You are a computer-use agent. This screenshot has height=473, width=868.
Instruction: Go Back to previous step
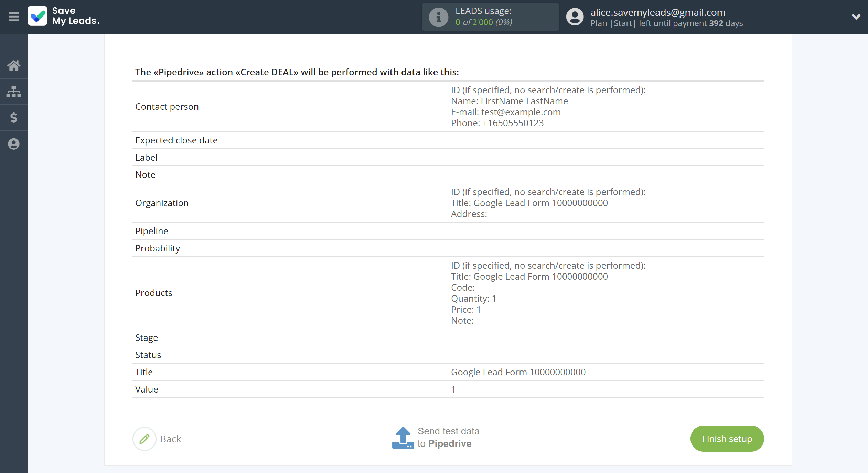click(171, 439)
